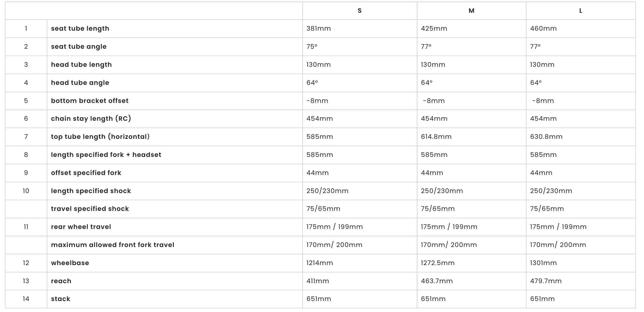Select the travel specified shock label
Screen dimensions: 644x312
(90, 209)
